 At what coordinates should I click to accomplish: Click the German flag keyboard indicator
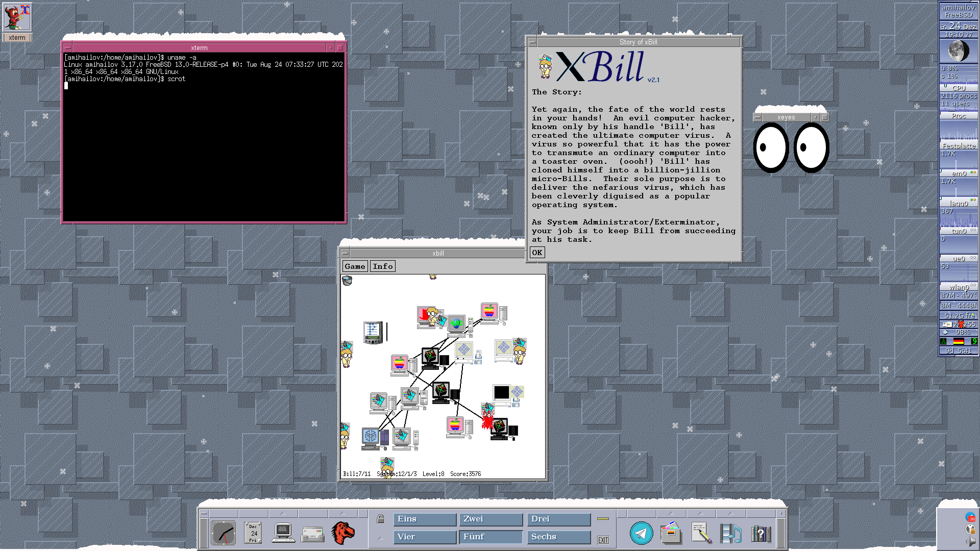[x=959, y=341]
